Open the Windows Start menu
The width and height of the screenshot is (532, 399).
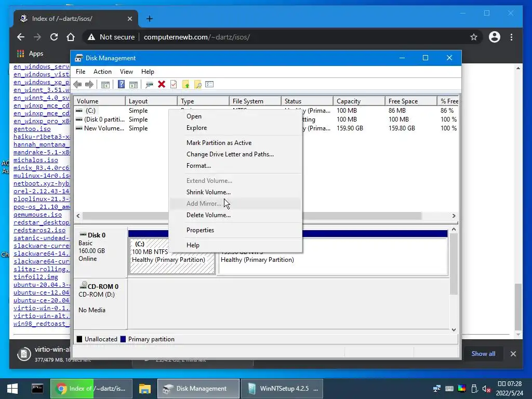point(12,389)
